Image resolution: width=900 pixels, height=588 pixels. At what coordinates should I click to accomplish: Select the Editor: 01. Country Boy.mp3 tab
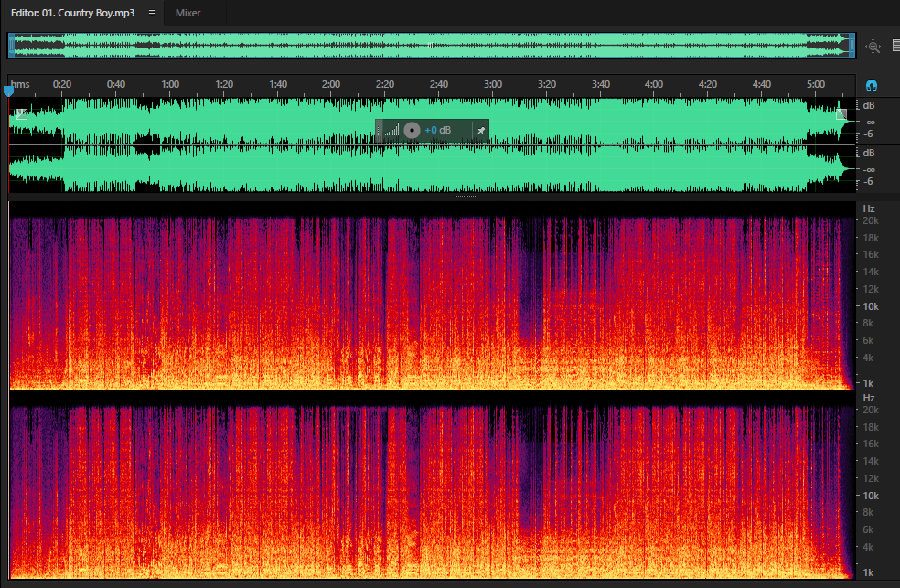(73, 13)
